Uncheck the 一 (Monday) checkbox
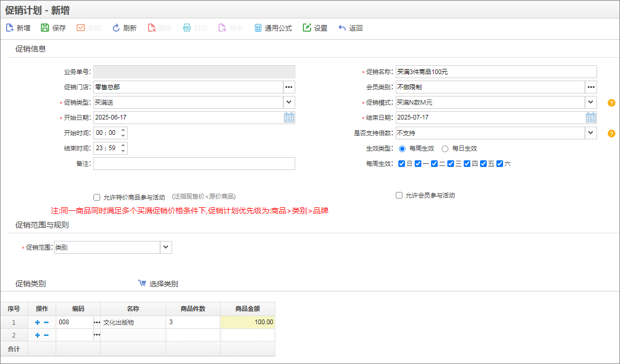Screen dimensions: 620x364 pos(418,164)
